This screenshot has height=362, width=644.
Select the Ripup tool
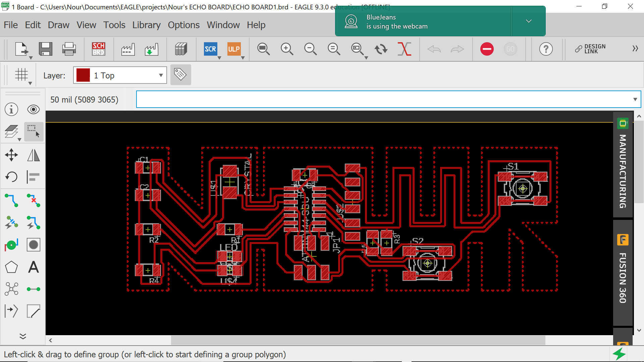click(x=34, y=200)
